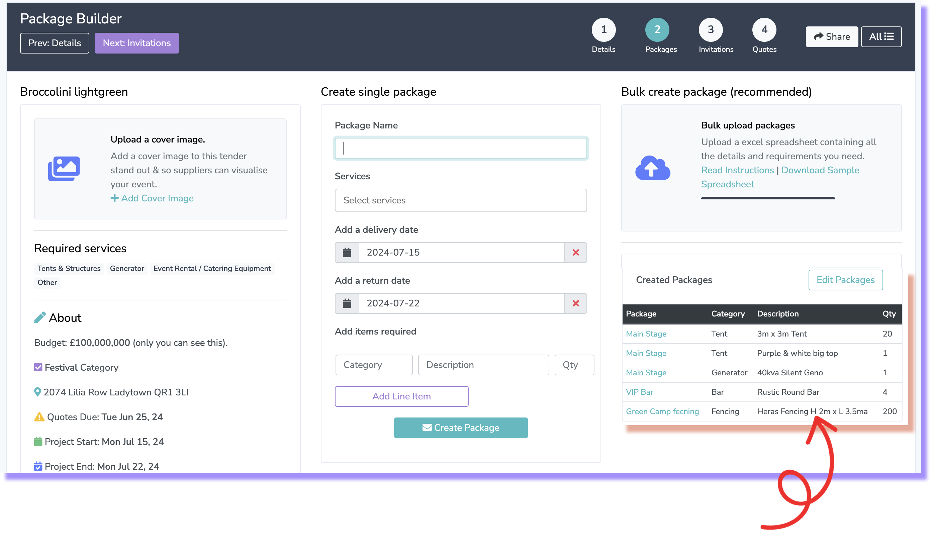Toggle the Festival Category checkbox

point(38,367)
